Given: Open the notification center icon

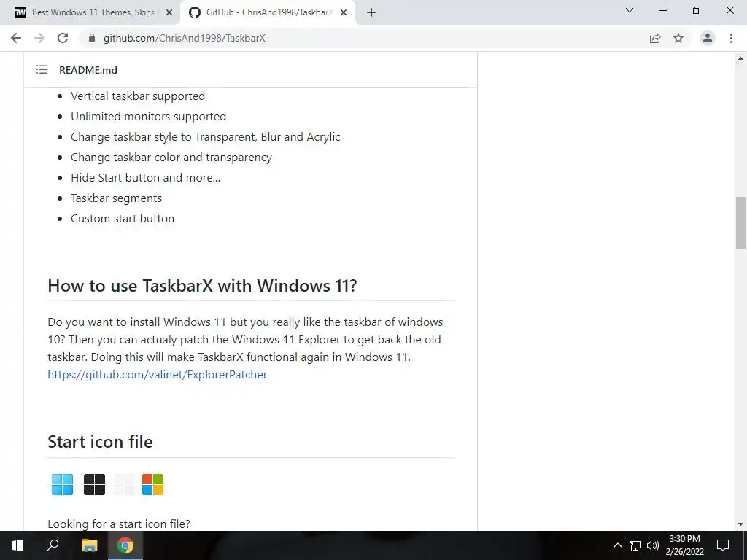Looking at the screenshot, I should (x=723, y=545).
